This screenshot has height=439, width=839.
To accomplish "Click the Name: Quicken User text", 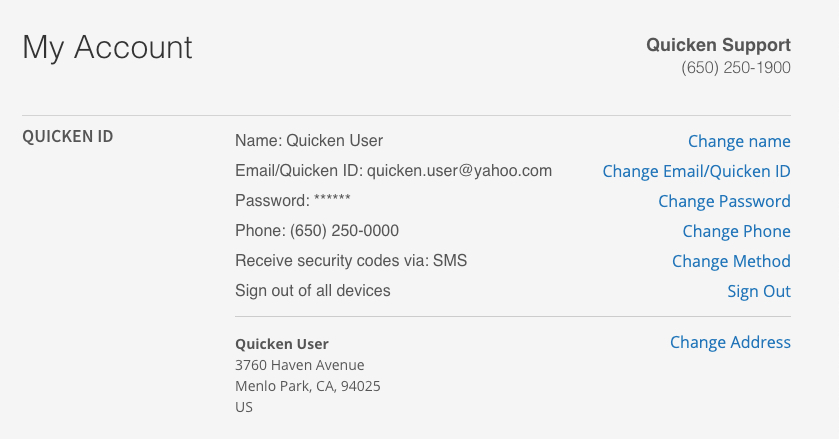I will click(x=309, y=141).
